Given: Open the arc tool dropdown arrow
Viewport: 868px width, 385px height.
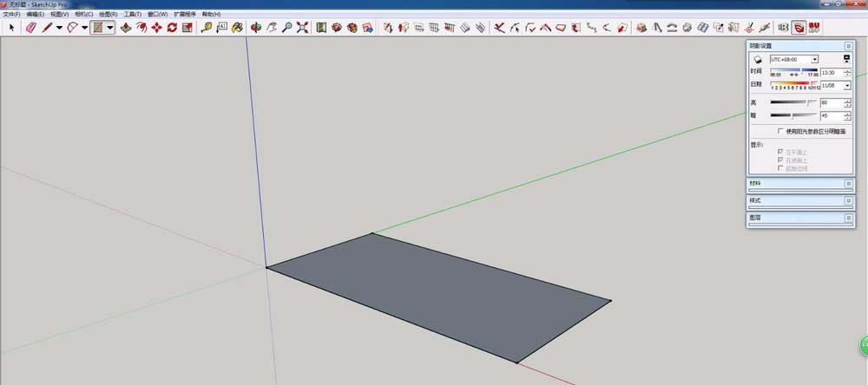Looking at the screenshot, I should [x=85, y=28].
